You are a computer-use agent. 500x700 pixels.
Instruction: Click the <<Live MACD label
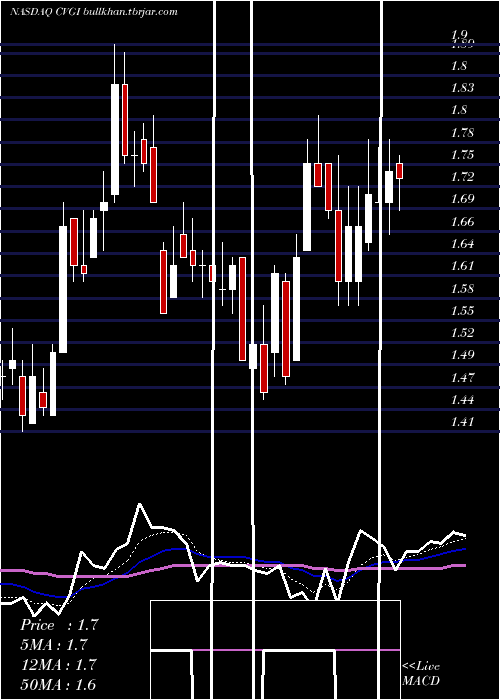tap(421, 673)
